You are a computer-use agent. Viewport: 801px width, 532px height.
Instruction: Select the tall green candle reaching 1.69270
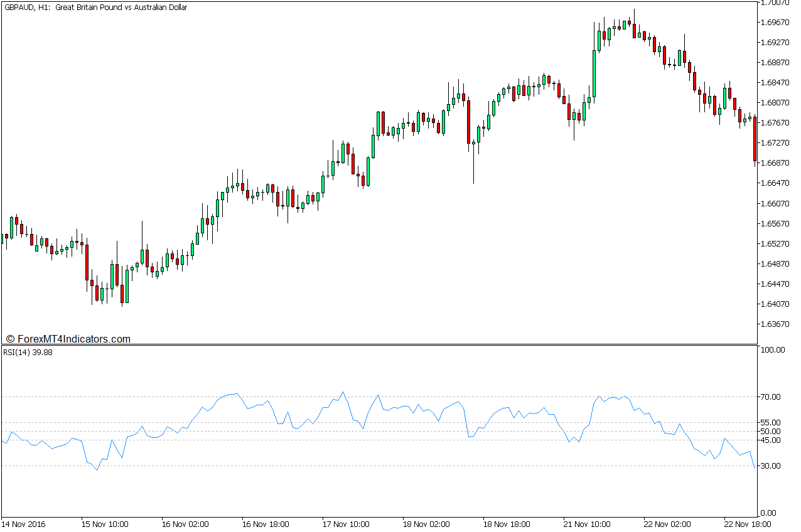594,74
